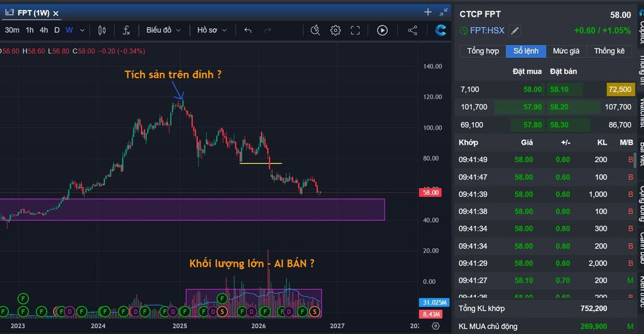This screenshot has height=334, width=644.
Task: Select the D daily timeframe
Action: (x=57, y=30)
